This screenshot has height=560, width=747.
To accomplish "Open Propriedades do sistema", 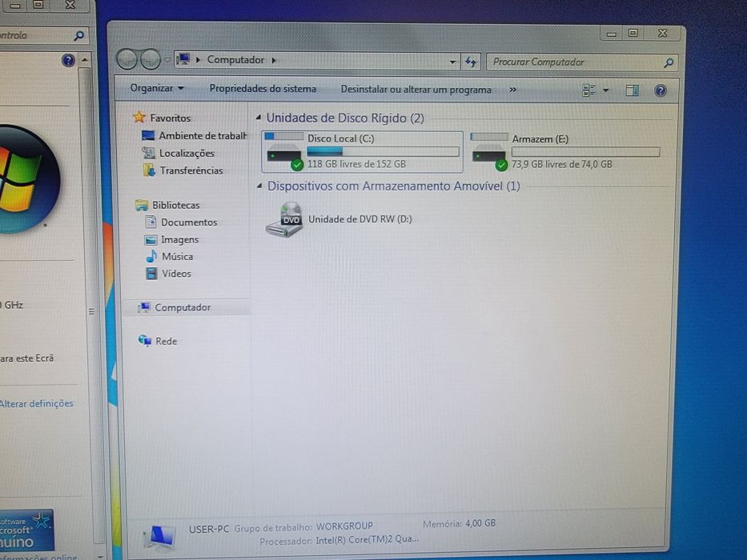I will click(x=263, y=89).
